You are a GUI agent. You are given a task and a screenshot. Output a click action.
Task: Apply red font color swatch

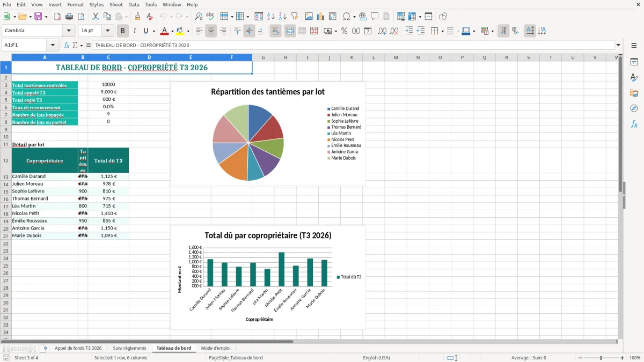(165, 31)
